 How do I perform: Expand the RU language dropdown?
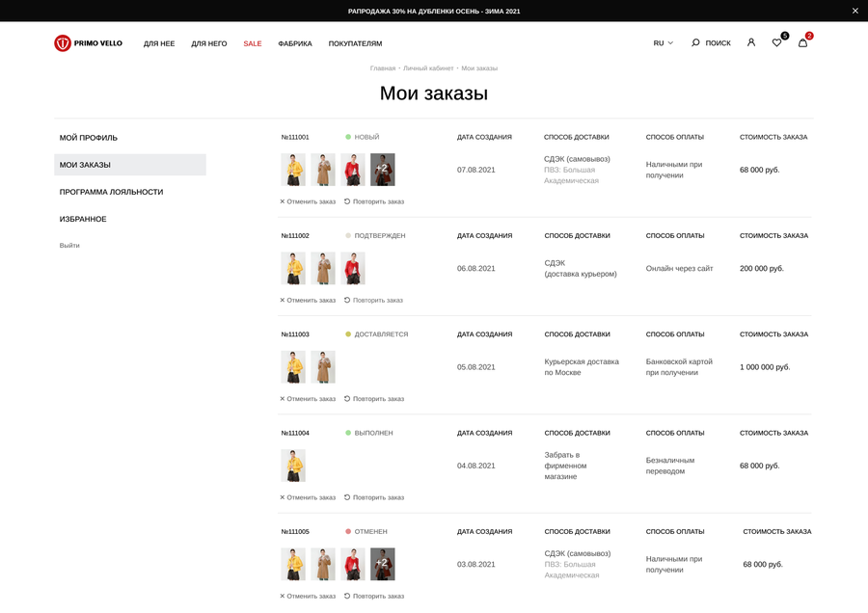point(664,42)
